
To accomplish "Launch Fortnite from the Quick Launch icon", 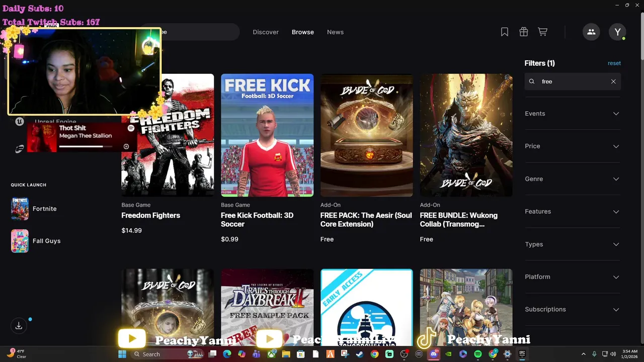I will 20,209.
